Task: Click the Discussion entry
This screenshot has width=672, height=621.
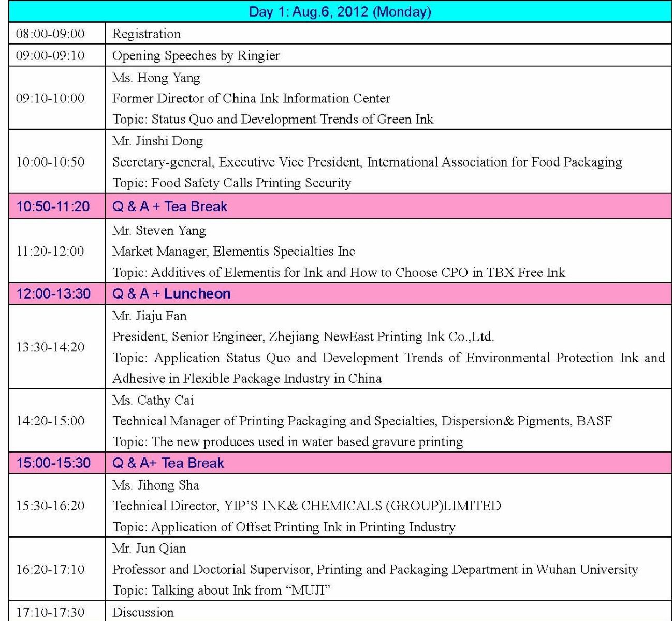Action: point(143,612)
